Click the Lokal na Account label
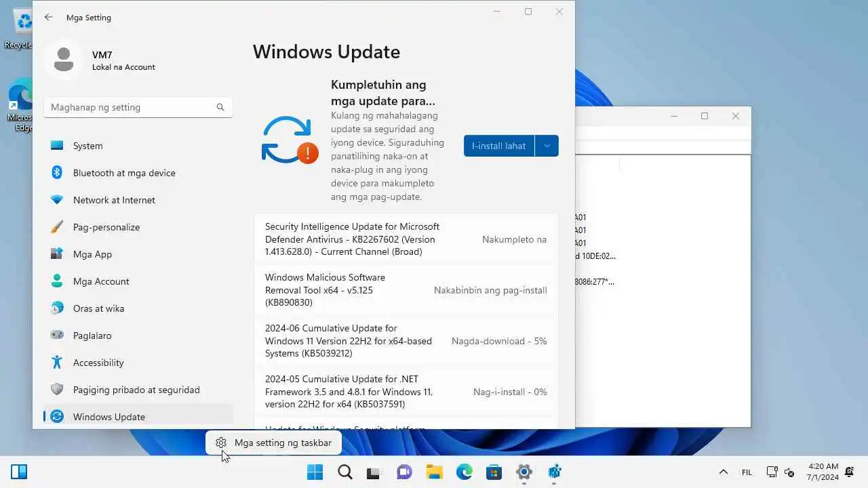Image resolution: width=868 pixels, height=488 pixels. tap(123, 67)
